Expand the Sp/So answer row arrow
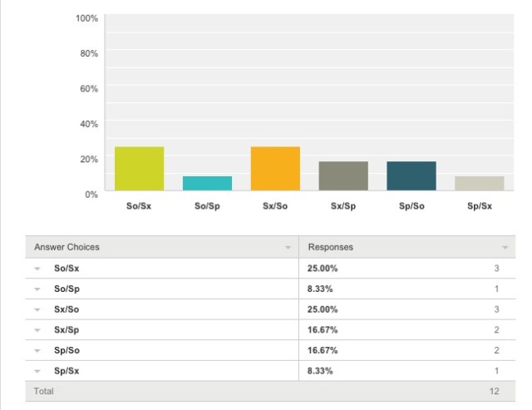The image size is (532, 410). click(37, 349)
